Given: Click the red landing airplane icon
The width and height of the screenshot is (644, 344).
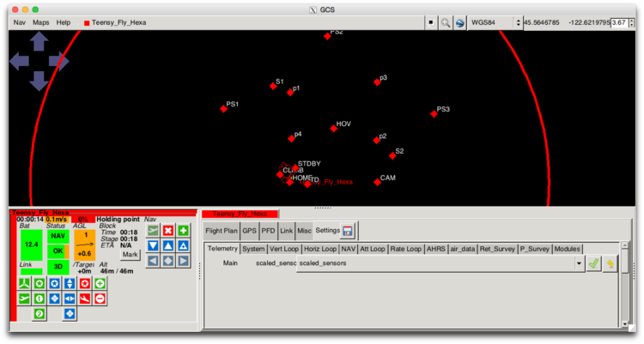Looking at the screenshot, I should click(85, 299).
